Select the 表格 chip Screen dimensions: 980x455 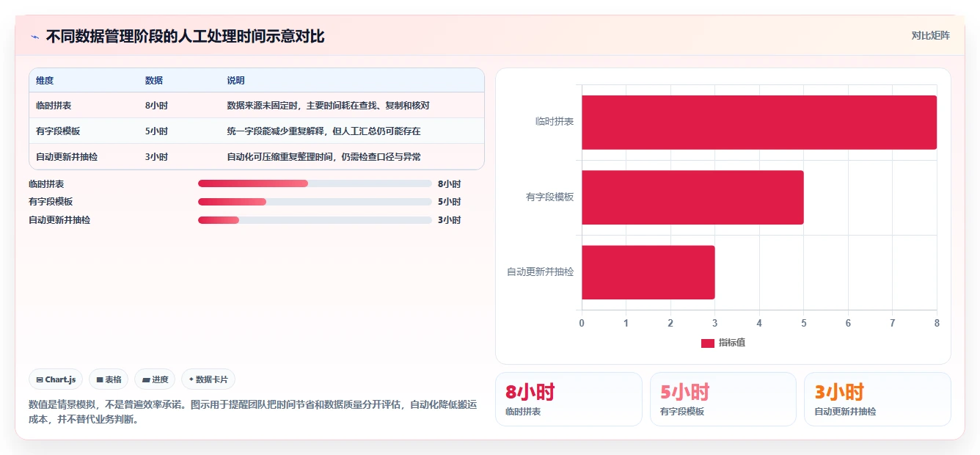coord(109,379)
